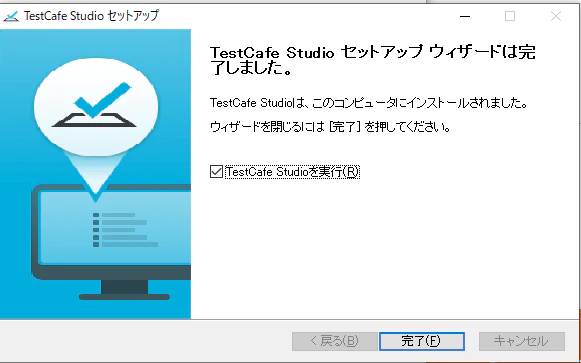581x363 pixels.
Task: Click the 'このコンピュータにインストールされました' text
Action: pyautogui.click(x=420, y=103)
